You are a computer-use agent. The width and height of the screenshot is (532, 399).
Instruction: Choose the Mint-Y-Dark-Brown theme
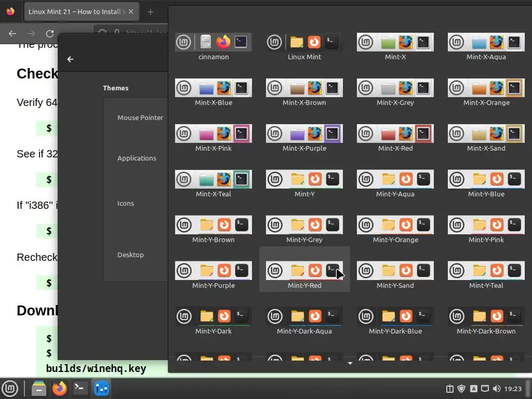[x=486, y=316]
